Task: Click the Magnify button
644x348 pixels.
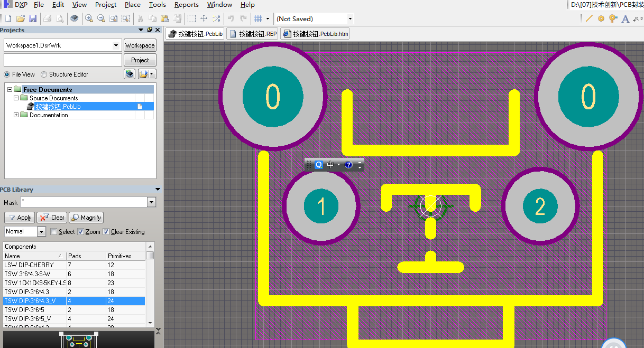Action: pyautogui.click(x=86, y=218)
